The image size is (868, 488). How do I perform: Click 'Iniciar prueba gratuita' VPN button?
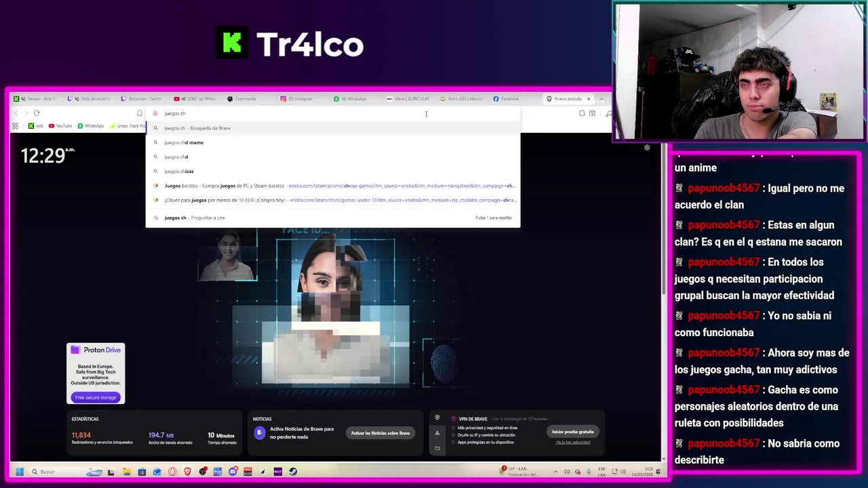[x=573, y=432]
